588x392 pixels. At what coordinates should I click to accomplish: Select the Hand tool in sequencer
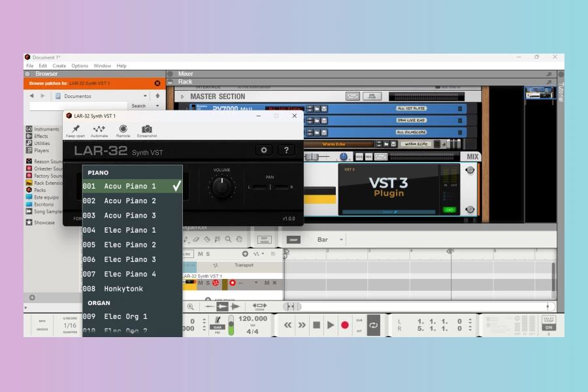click(239, 239)
